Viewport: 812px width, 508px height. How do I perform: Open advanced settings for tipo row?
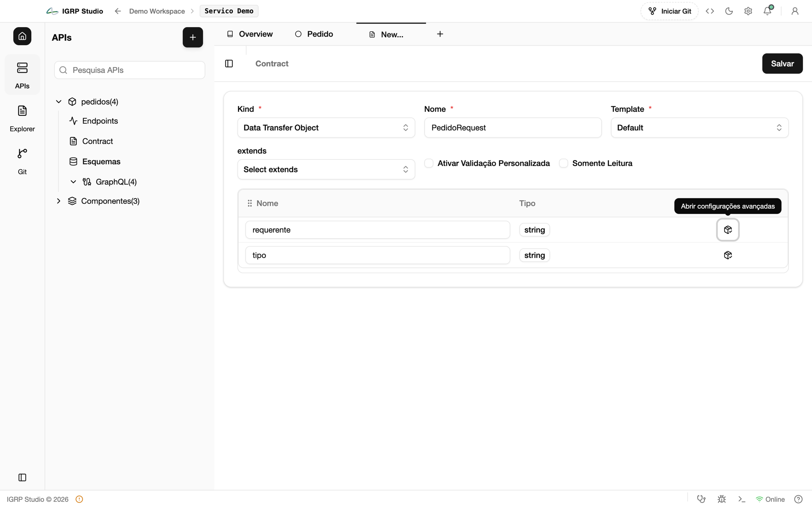pyautogui.click(x=728, y=255)
